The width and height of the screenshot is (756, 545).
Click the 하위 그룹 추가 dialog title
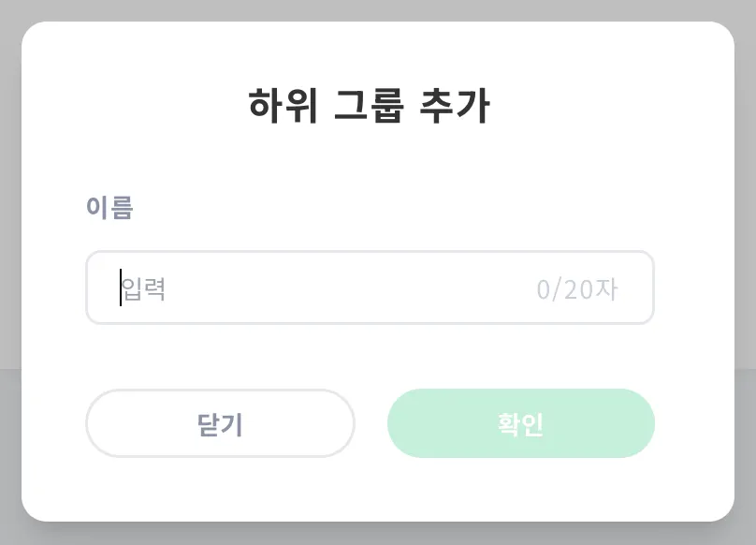[x=370, y=106]
